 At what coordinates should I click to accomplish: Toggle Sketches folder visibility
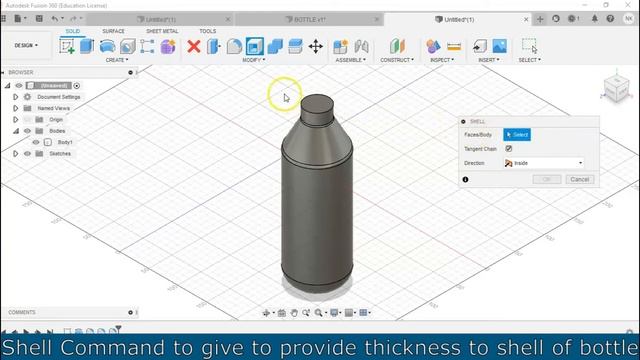27,153
